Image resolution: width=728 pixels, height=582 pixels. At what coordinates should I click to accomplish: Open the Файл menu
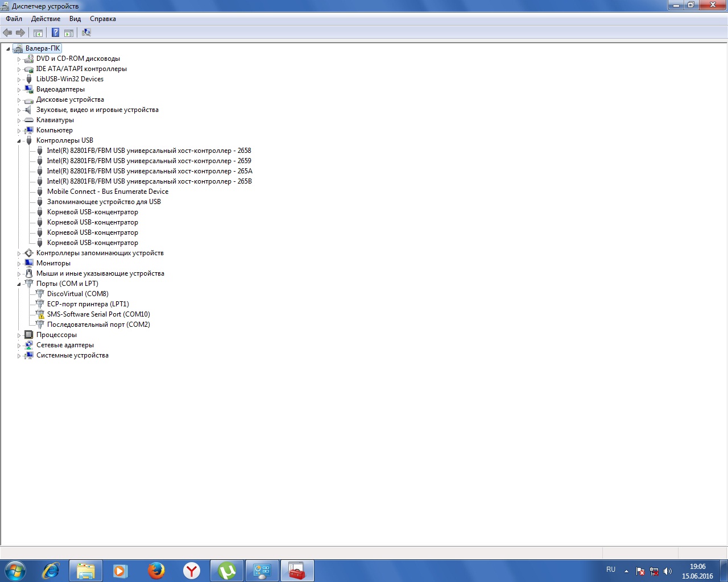(14, 19)
